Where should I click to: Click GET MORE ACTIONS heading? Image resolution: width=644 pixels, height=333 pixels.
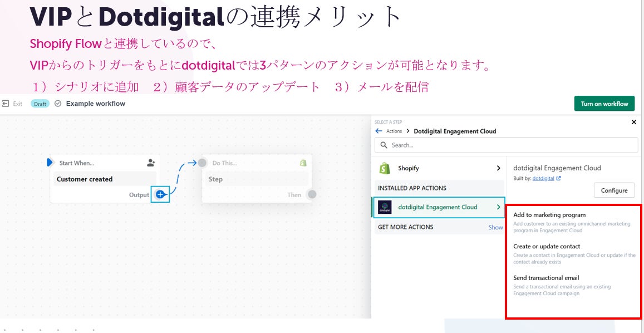405,227
